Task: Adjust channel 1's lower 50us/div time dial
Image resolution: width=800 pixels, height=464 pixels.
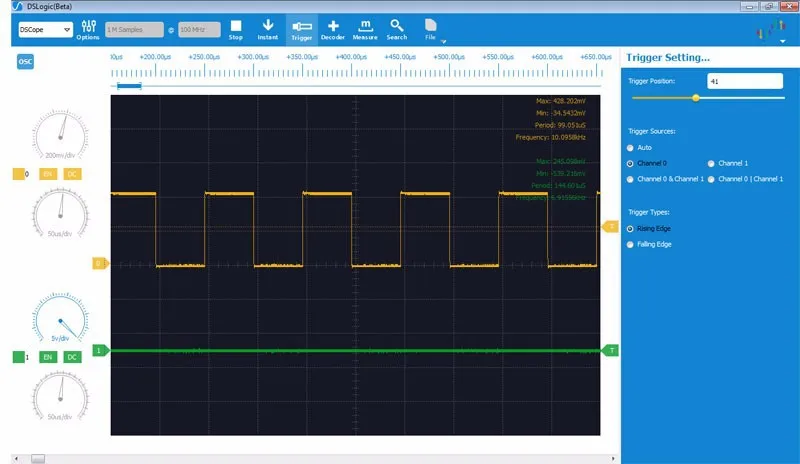Action: pos(61,397)
